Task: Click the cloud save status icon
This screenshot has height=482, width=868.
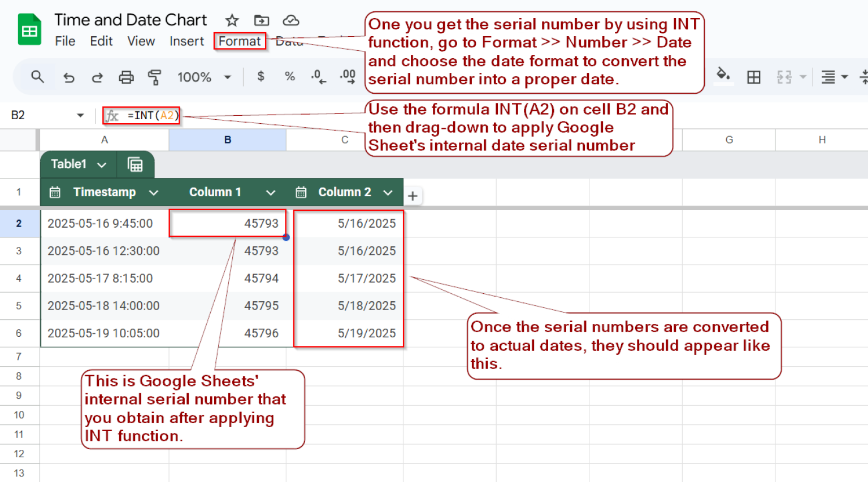Action: point(290,20)
